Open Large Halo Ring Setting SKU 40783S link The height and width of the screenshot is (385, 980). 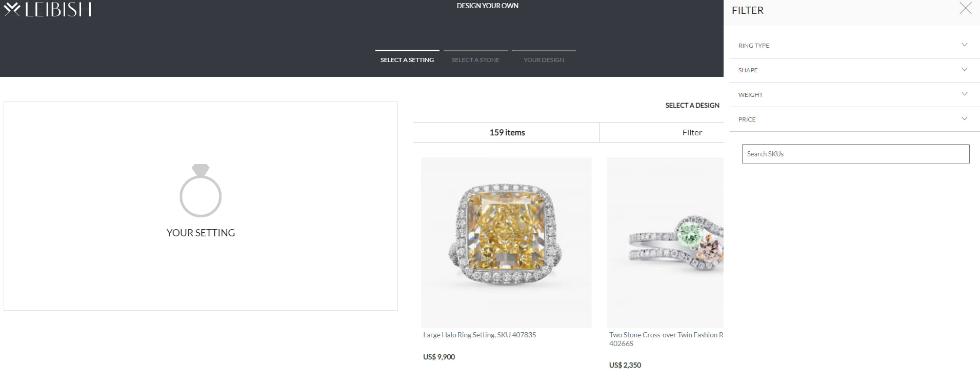(479, 335)
